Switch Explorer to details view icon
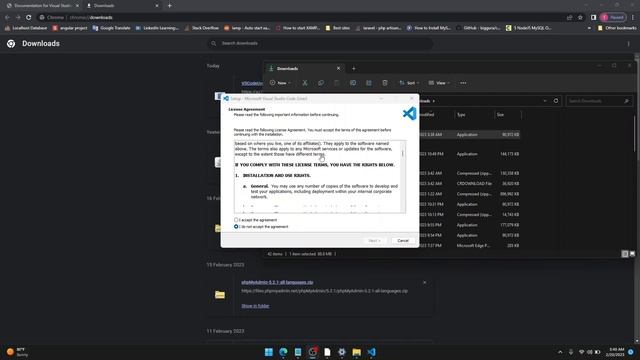The width and height of the screenshot is (640, 360). tap(625, 254)
